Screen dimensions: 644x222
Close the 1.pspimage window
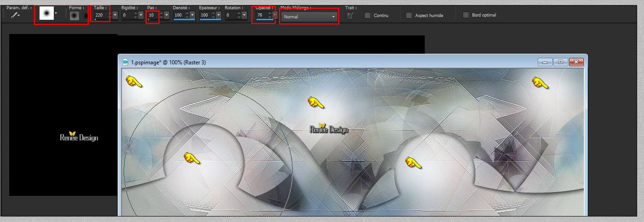[x=576, y=62]
